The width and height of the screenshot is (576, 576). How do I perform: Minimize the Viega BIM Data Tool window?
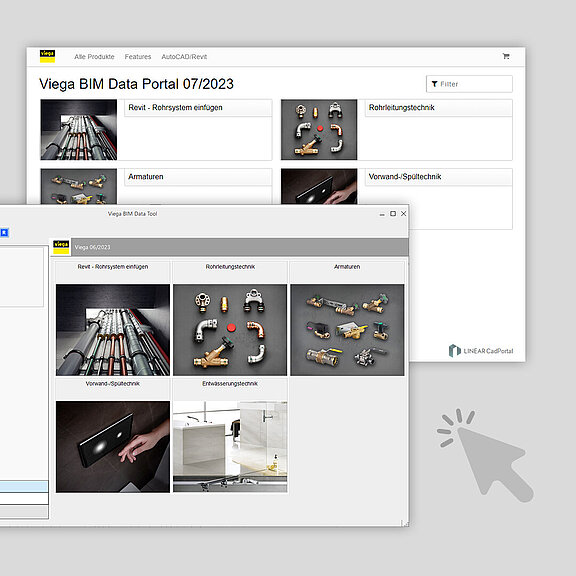tap(382, 214)
